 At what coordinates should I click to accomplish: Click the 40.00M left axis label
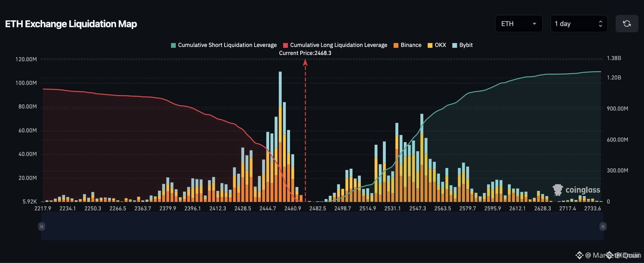28,154
